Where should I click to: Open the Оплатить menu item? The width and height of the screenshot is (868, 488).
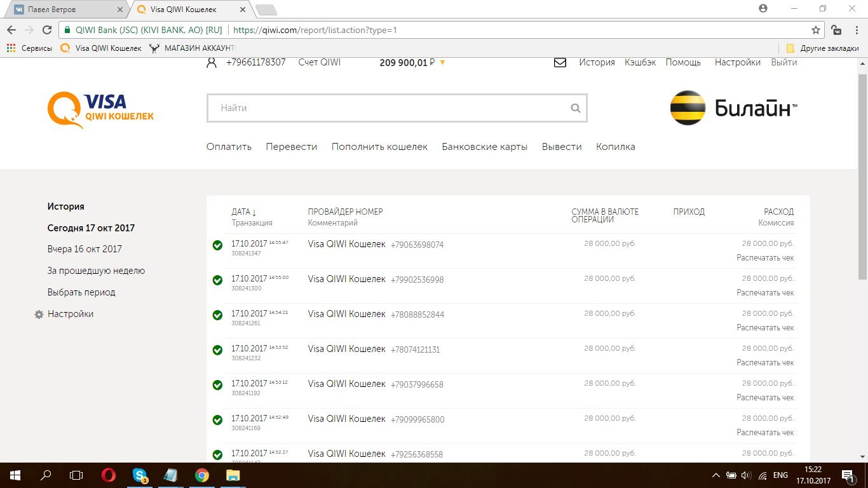229,147
